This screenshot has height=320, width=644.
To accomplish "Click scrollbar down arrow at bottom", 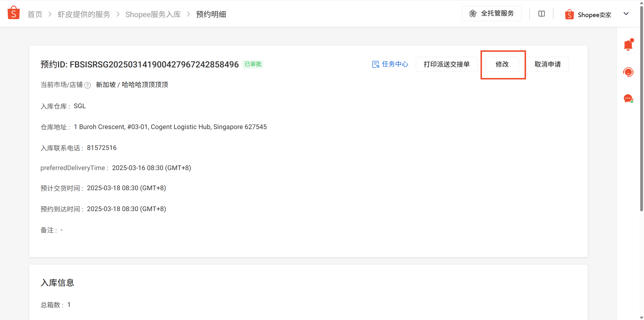I will point(641,318).
